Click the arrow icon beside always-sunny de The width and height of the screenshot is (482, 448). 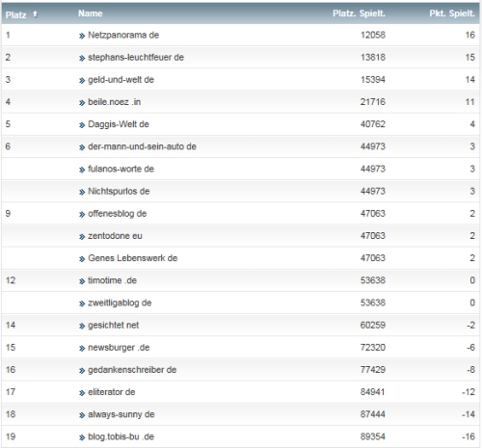tap(82, 415)
